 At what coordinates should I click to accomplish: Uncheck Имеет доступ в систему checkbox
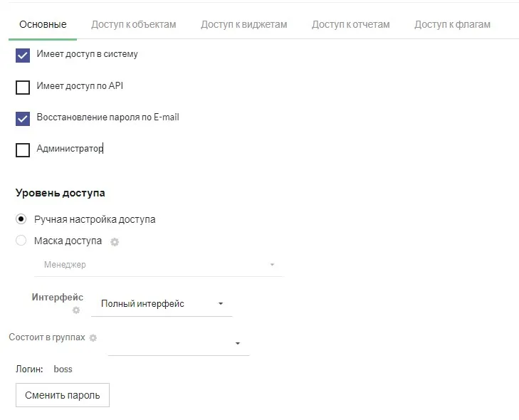[23, 56]
